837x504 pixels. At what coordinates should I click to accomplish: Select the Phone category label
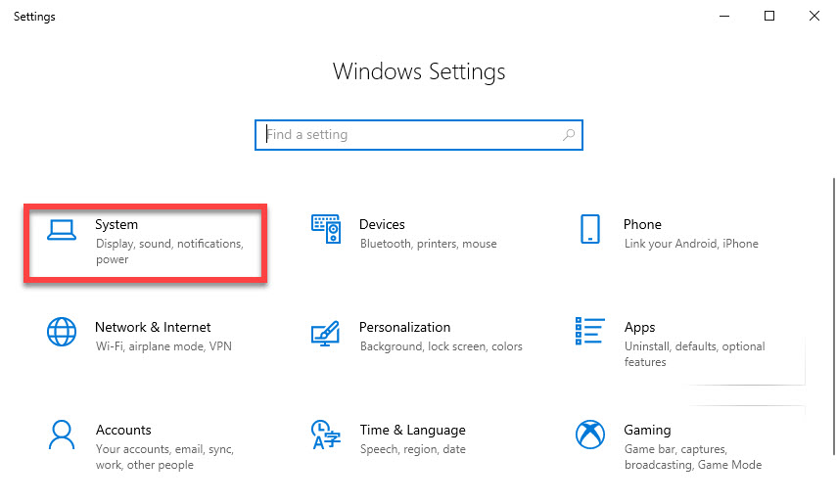(642, 224)
